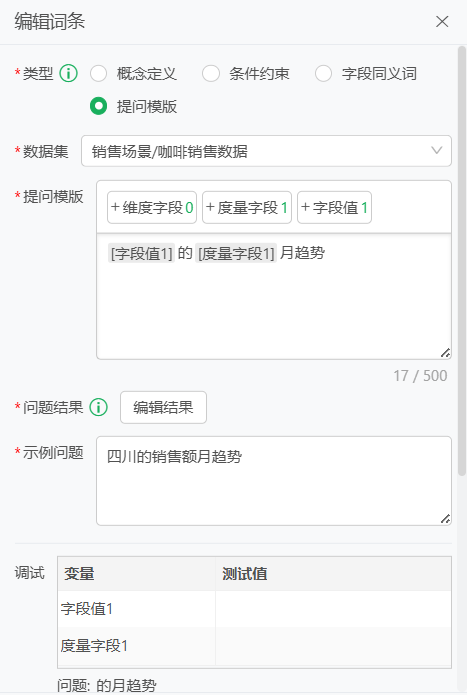Add a 度量字段 to the template

pos(247,207)
